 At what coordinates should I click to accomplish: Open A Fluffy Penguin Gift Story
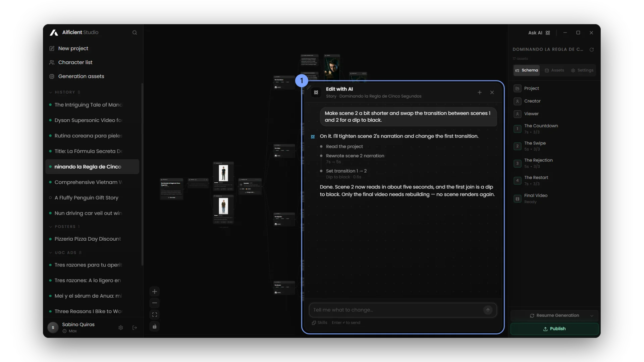click(x=92, y=198)
